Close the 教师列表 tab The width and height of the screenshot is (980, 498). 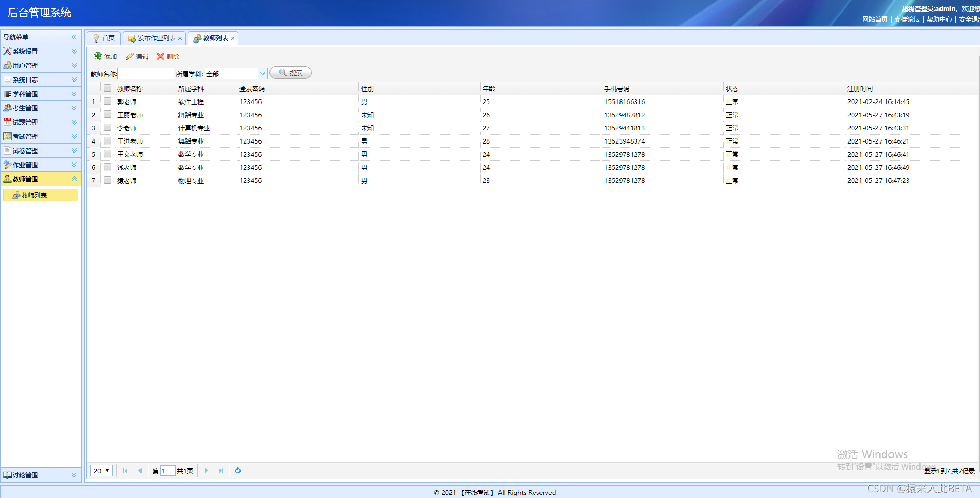(233, 38)
